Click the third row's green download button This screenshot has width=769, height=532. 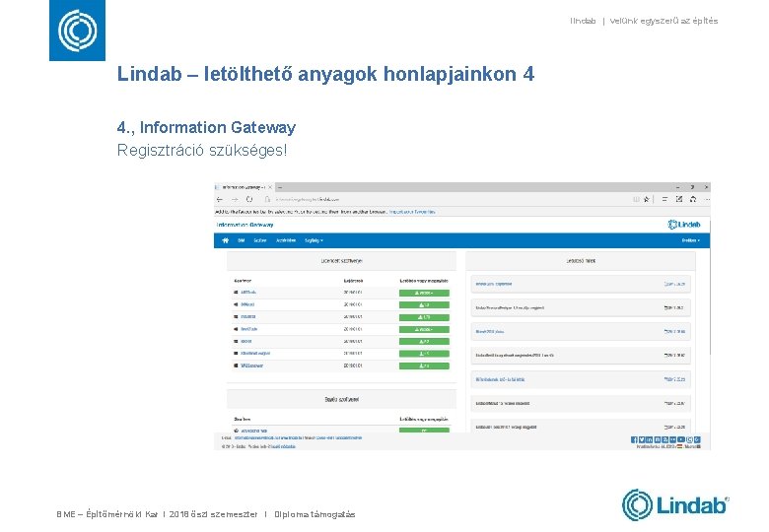coord(424,317)
